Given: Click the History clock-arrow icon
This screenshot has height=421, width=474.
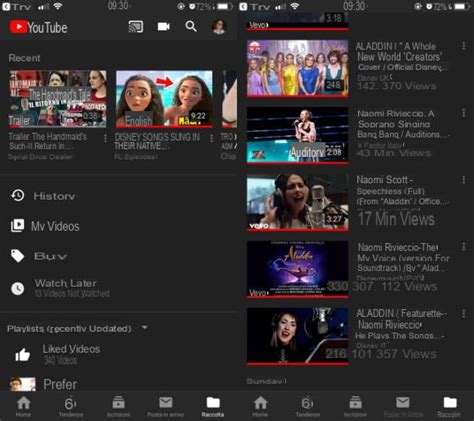Looking at the screenshot, I should point(18,196).
